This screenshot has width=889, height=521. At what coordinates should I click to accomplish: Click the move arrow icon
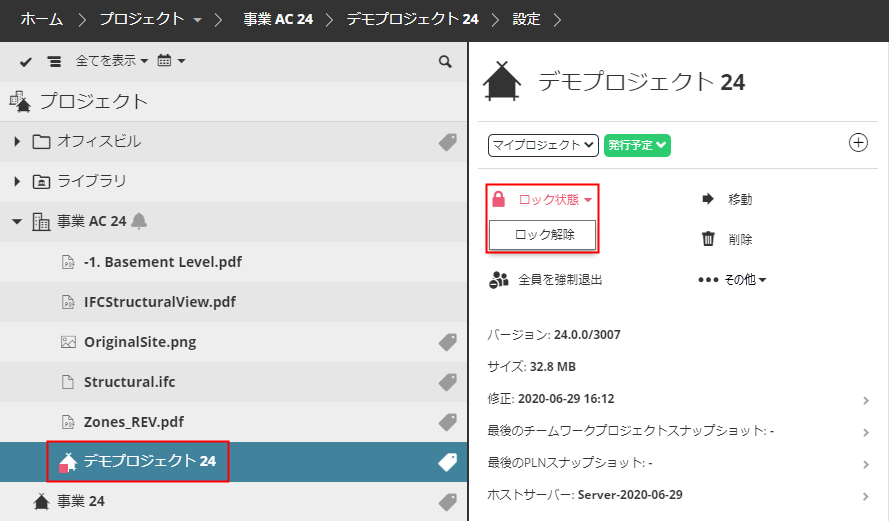[708, 199]
